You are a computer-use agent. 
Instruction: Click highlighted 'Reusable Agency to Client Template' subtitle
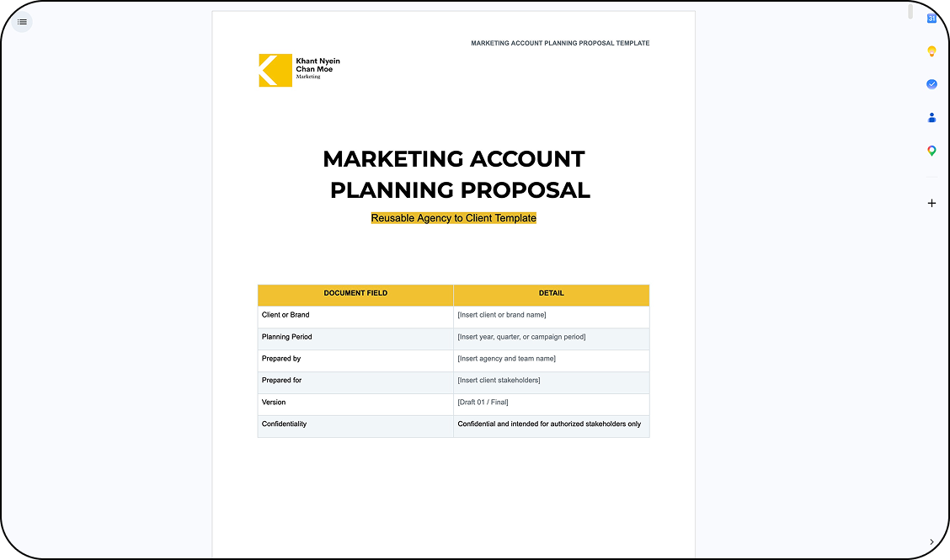tap(453, 218)
